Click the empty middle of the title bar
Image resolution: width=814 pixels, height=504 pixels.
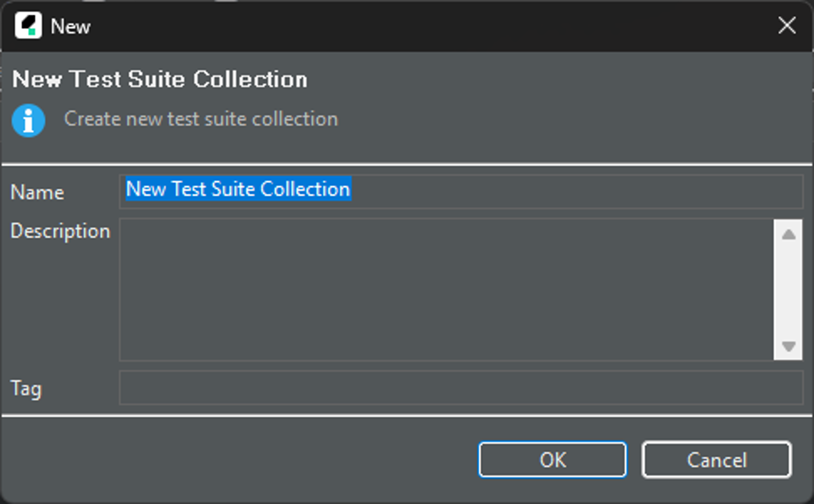[400, 26]
